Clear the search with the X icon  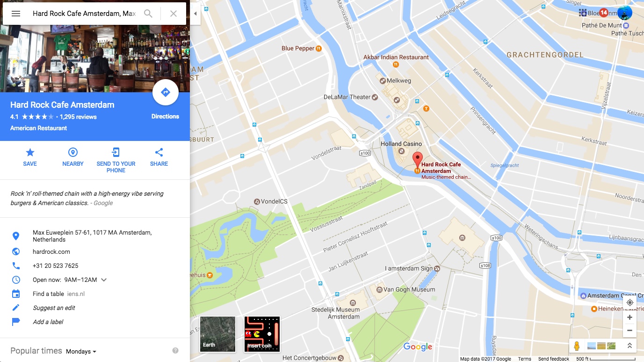pos(174,14)
